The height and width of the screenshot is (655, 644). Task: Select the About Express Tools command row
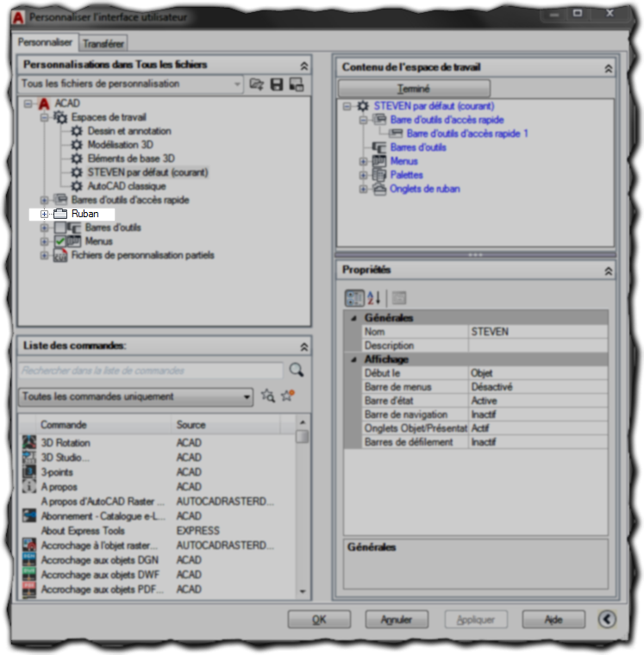[x=159, y=531]
